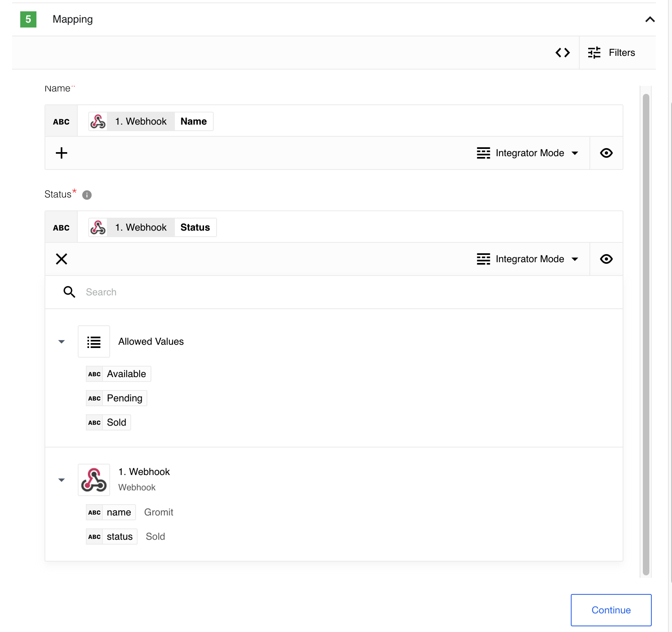Viewport: 672px width, 632px height.
Task: Click the Webhook icon in the Name field tag
Action: (98, 121)
